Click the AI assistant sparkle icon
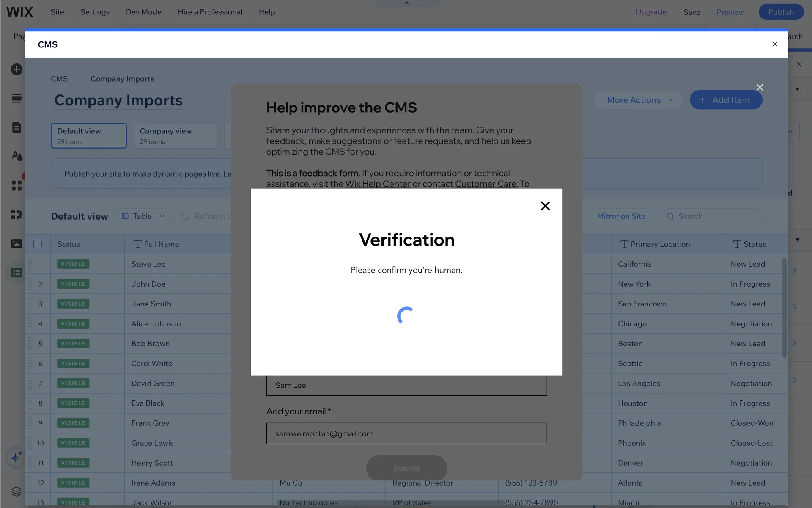Screen dimensions: 812x508 click(x=16, y=457)
